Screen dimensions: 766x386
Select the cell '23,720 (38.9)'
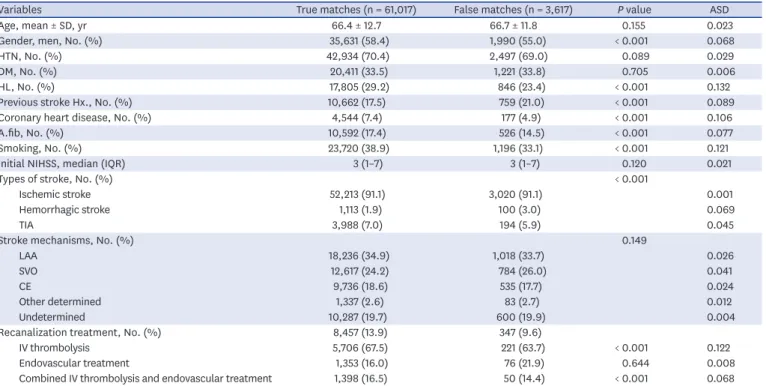tap(359, 149)
